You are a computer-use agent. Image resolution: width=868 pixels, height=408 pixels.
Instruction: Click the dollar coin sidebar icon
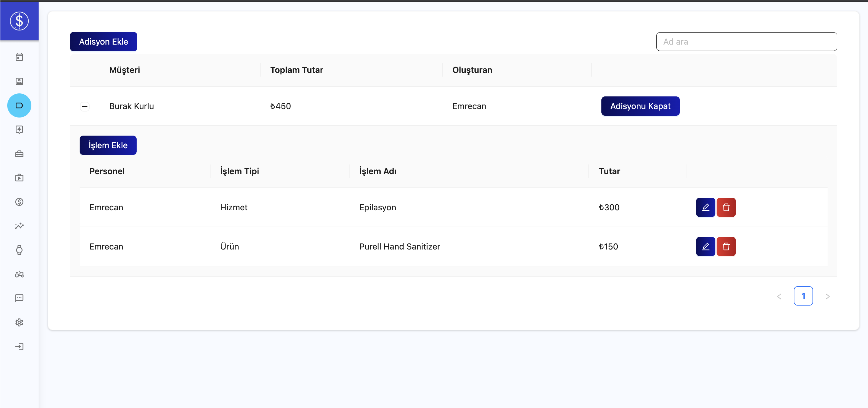click(x=19, y=202)
